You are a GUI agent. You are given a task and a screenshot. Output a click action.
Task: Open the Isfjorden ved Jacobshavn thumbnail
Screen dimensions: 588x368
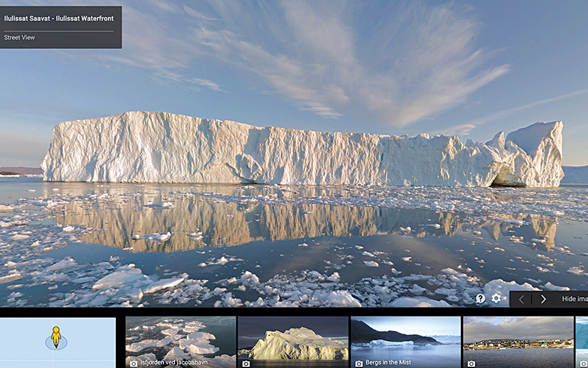click(x=181, y=340)
